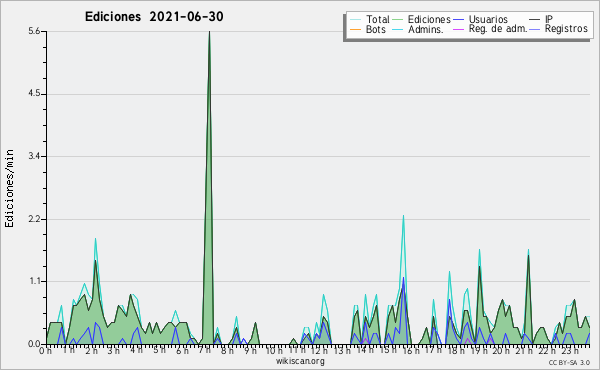
Task: Click the wikiscan.org credit text
Action: point(300,361)
